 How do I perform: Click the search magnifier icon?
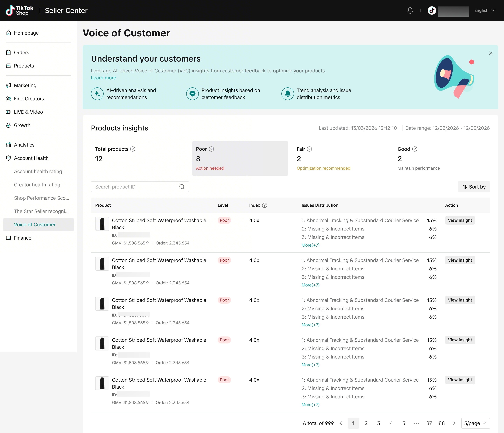pyautogui.click(x=182, y=187)
